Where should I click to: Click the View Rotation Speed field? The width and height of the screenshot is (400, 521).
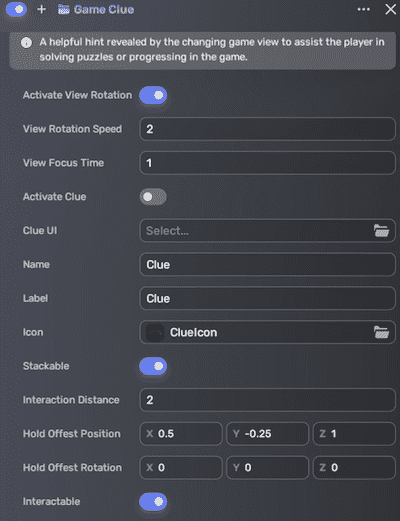pos(267,129)
